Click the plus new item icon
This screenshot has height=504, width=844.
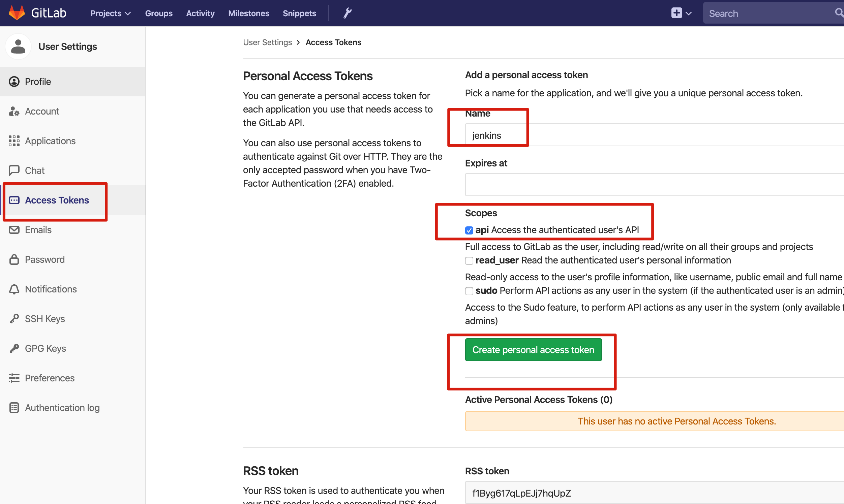(676, 13)
